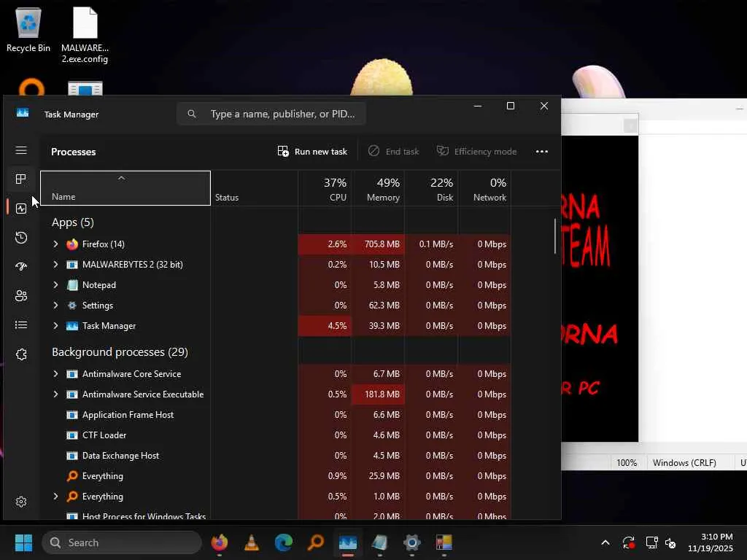This screenshot has width=747, height=560.
Task: Open Microsoft Edge from the taskbar
Action: coord(284,542)
